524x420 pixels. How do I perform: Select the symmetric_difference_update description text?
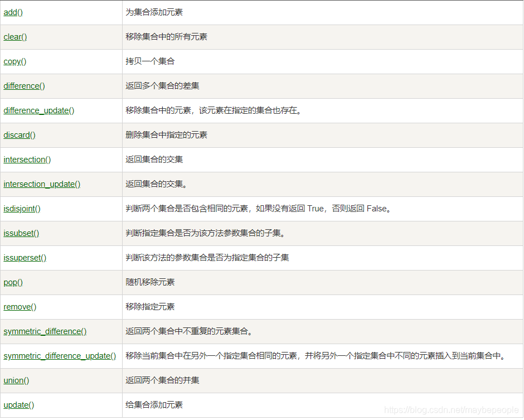click(316, 356)
